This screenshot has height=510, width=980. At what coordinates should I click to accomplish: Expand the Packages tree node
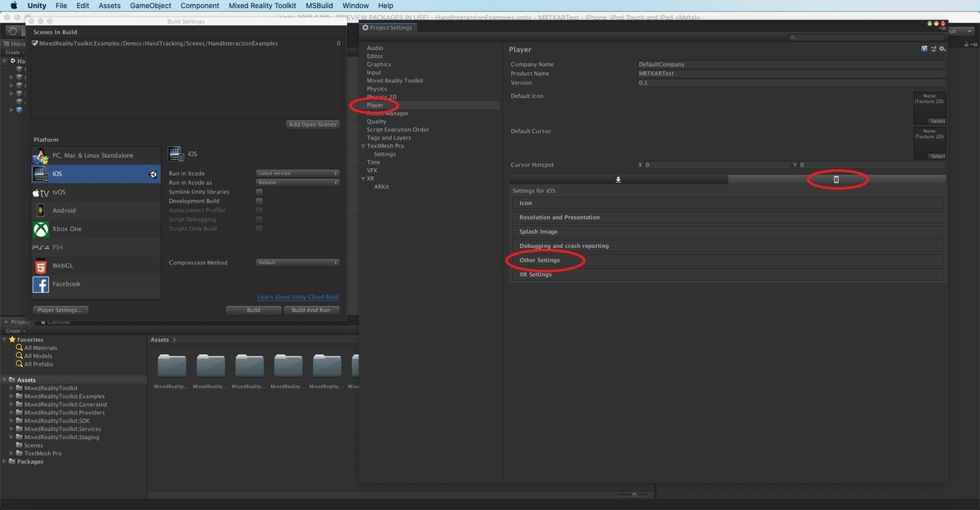(x=4, y=462)
